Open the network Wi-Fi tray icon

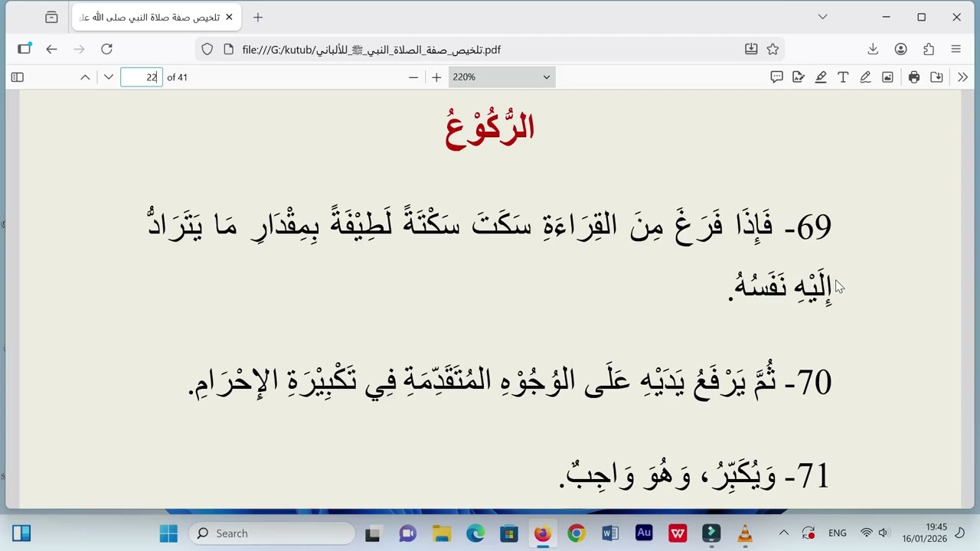point(867,533)
